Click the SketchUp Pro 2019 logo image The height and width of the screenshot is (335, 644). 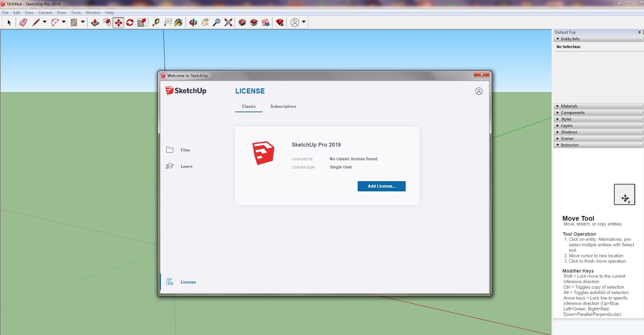(263, 153)
